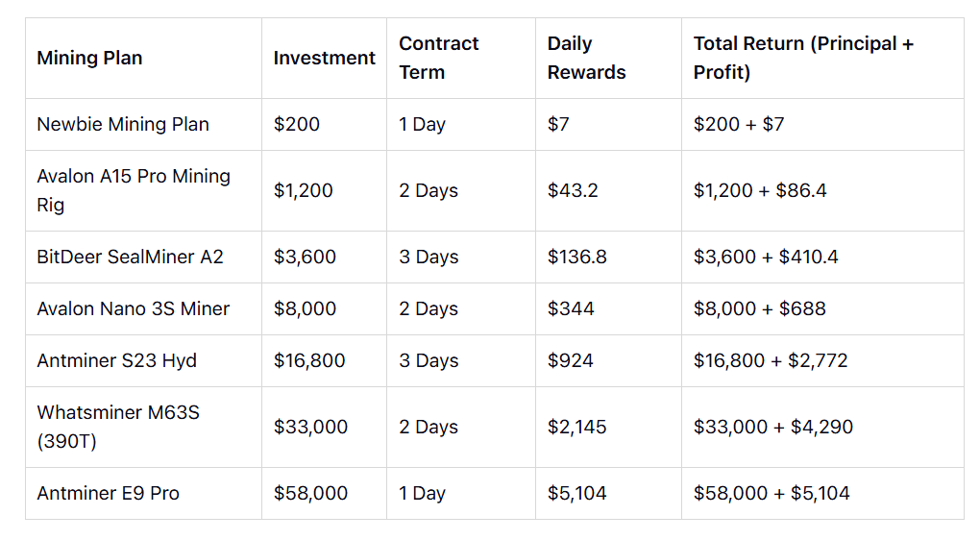Click the Contract Term column header
Image resolution: width=980 pixels, height=540 pixels.
438,58
